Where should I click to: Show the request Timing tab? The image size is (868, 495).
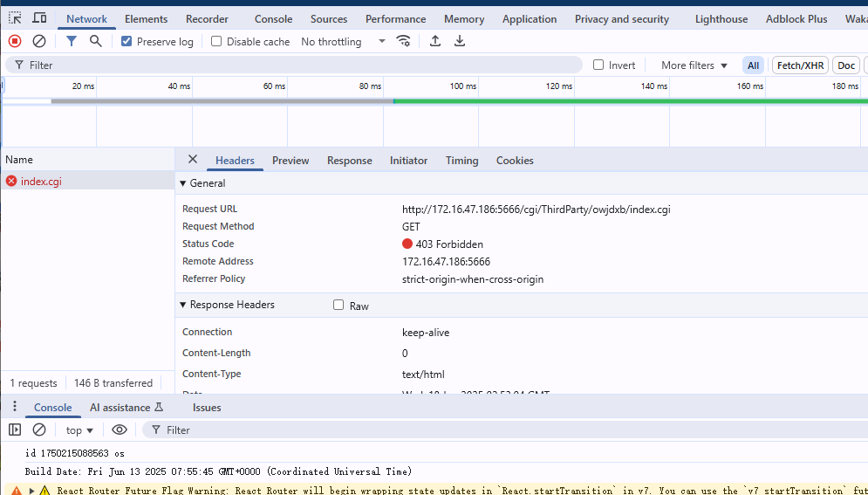(461, 161)
